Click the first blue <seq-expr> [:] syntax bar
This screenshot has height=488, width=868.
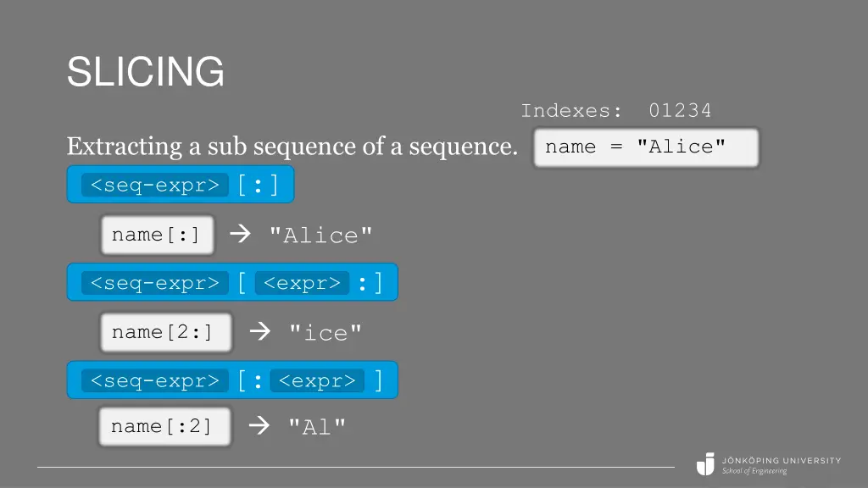pos(181,184)
